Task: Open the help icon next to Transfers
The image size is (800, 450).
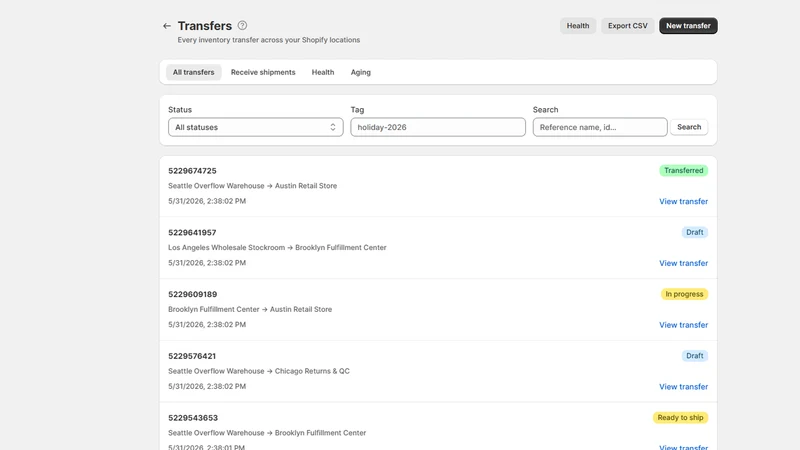Action: [x=242, y=26]
